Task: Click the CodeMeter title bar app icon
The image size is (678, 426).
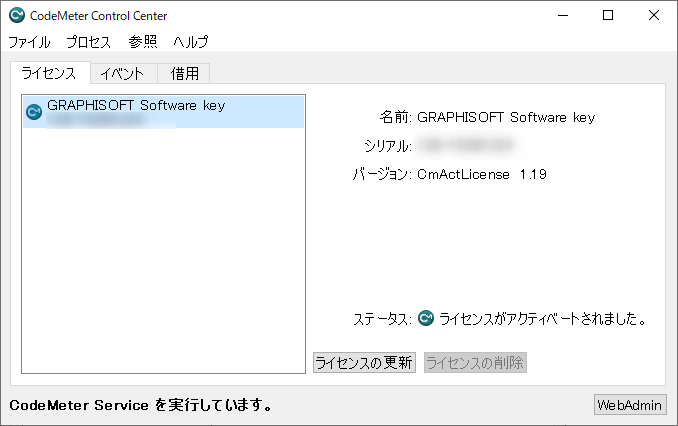Action: tap(17, 16)
